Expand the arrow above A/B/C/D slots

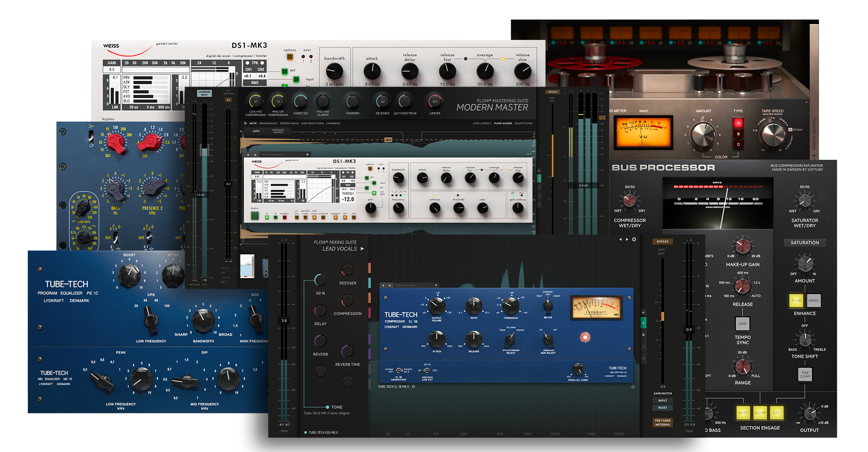[x=644, y=312]
